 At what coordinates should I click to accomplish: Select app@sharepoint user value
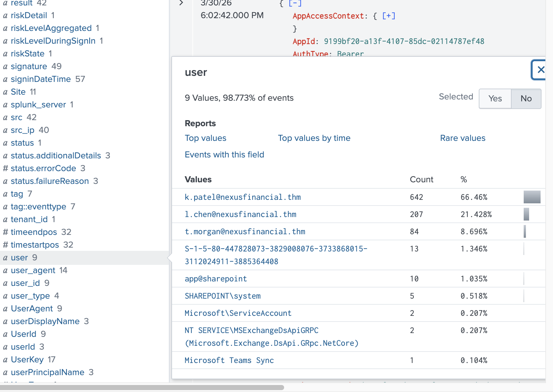click(x=216, y=279)
